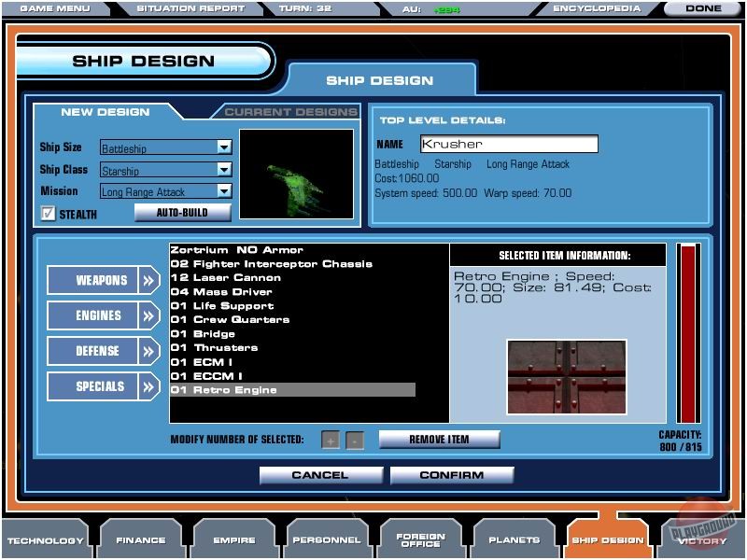Open the Defense component list
747x560 pixels.
pos(101,351)
